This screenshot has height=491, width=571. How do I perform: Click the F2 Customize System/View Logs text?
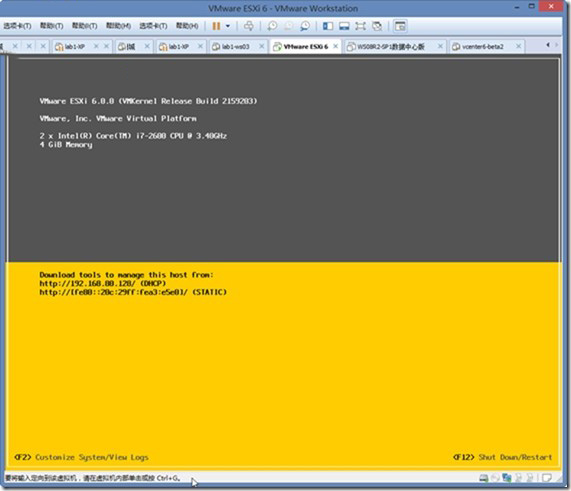[82, 457]
